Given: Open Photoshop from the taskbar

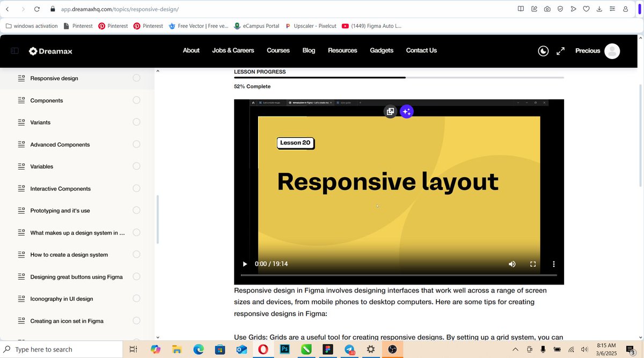Looking at the screenshot, I should point(285,349).
